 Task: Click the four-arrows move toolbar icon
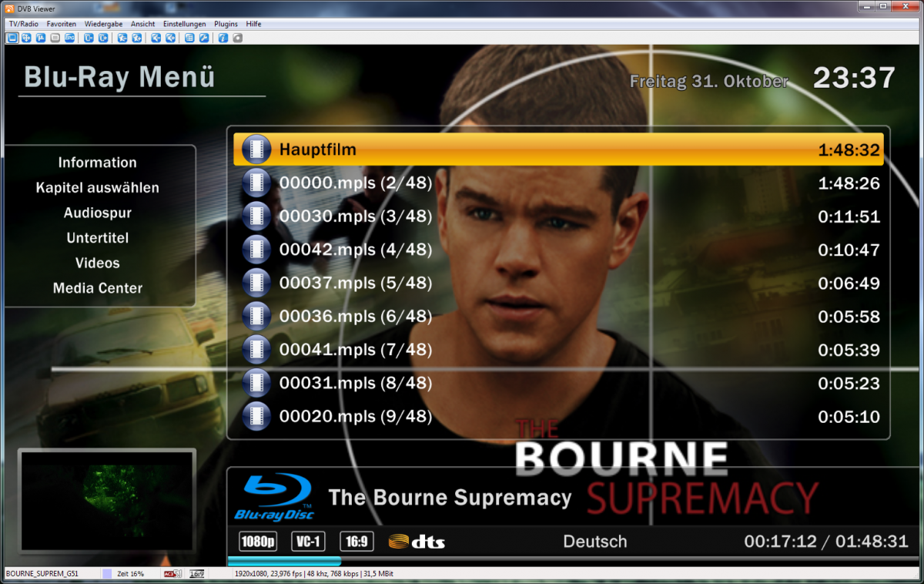point(26,38)
